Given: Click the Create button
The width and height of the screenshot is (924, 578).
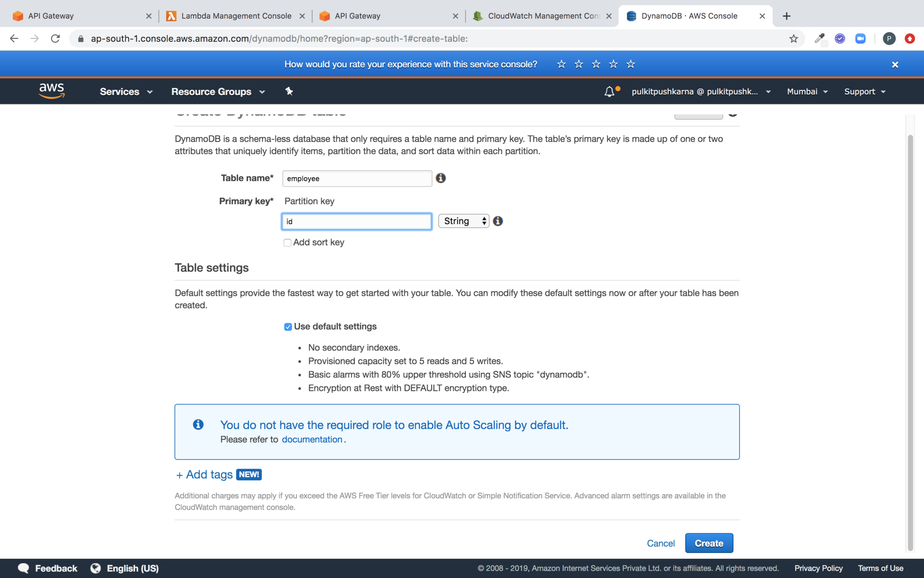Looking at the screenshot, I should 709,543.
